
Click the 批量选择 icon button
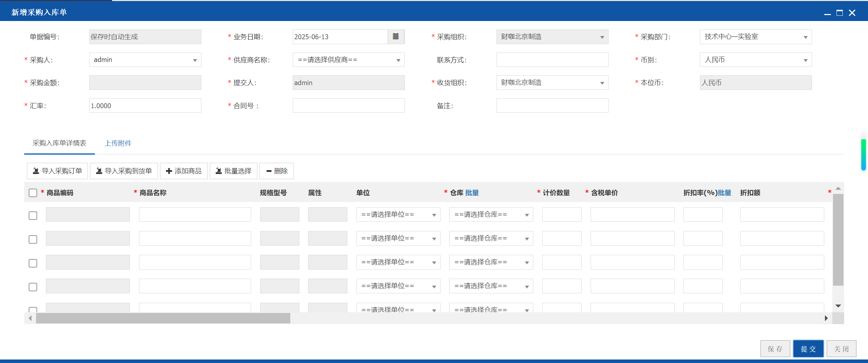coord(234,171)
